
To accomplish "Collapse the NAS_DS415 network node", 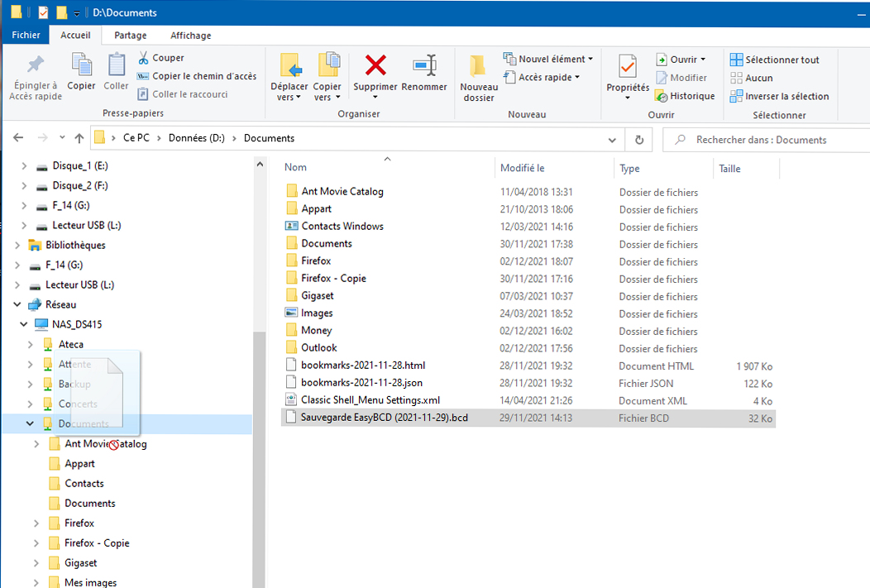I will pyautogui.click(x=24, y=325).
